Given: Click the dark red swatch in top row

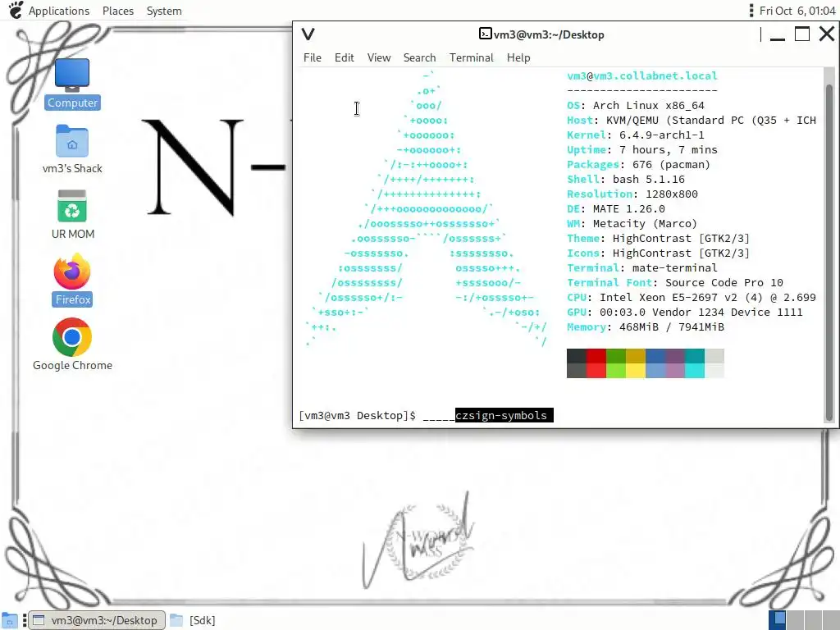Looking at the screenshot, I should [x=596, y=356].
